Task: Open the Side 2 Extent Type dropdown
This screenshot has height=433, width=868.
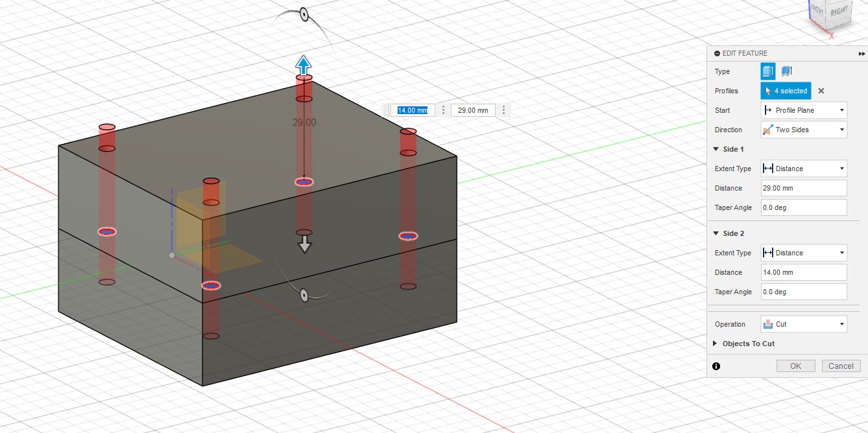Action: (x=804, y=253)
